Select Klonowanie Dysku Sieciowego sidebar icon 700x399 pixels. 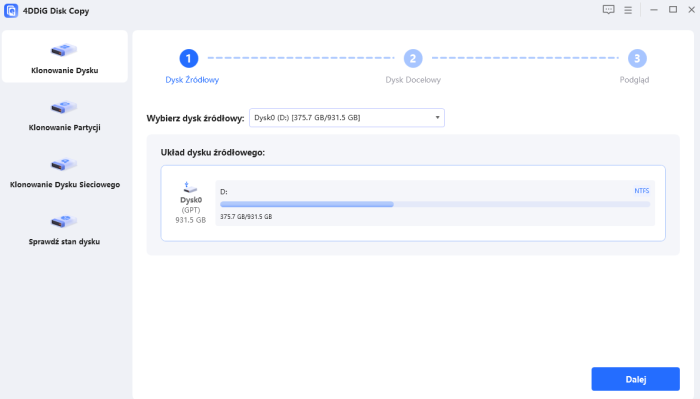(64, 164)
